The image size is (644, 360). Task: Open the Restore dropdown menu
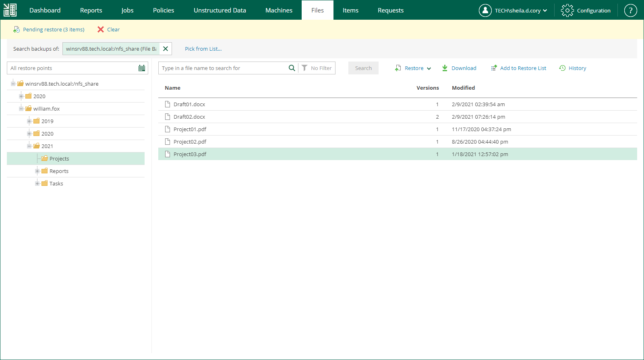(413, 68)
